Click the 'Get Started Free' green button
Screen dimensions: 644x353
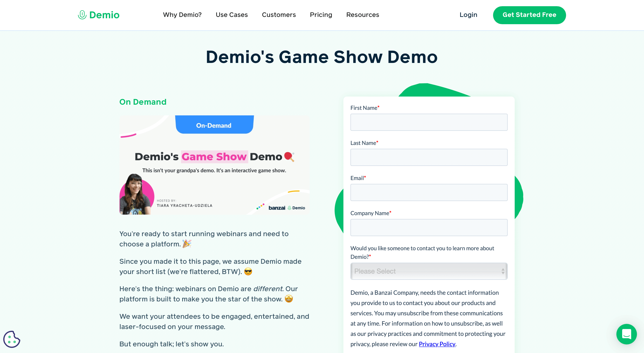(x=529, y=15)
